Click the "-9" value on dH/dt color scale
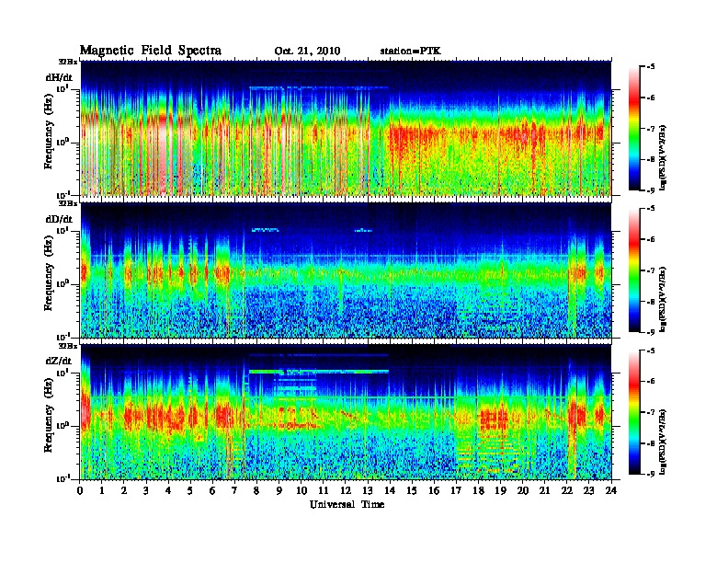Screen dimensions: 728x563 point(651,190)
